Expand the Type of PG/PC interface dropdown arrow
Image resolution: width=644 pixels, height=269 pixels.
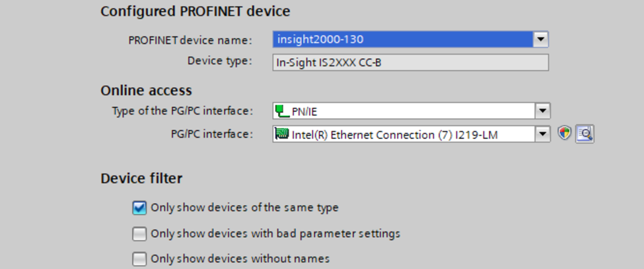point(542,111)
